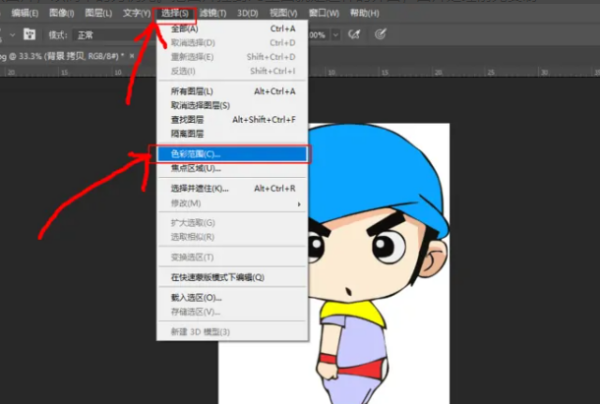Choose 在快速蒙版模式下编辑(Q) entry
The height and width of the screenshot is (404, 600).
(x=233, y=277)
